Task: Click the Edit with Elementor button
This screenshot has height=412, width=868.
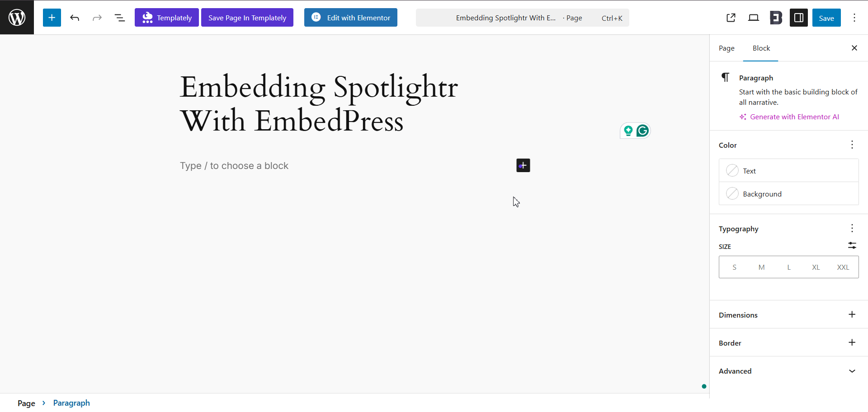Action: [x=350, y=18]
